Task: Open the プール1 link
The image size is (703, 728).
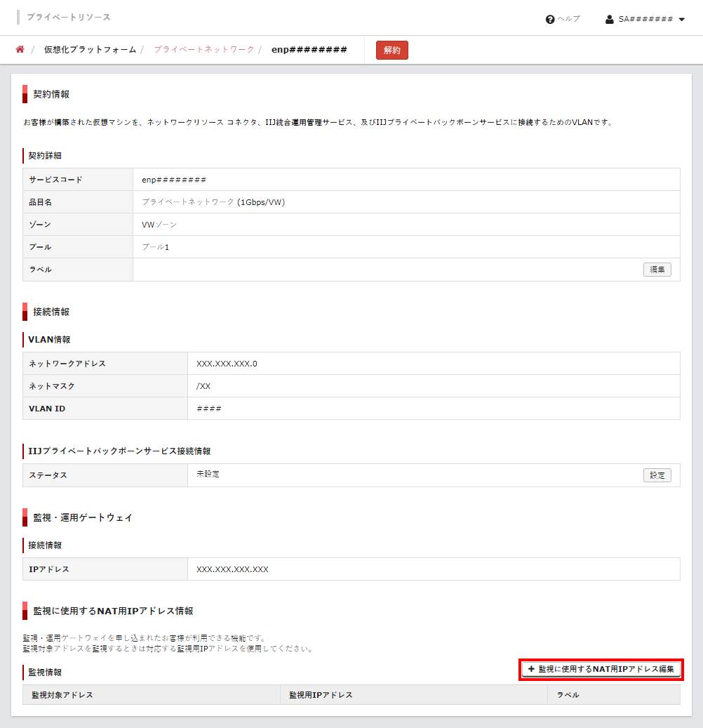Action: (x=155, y=247)
